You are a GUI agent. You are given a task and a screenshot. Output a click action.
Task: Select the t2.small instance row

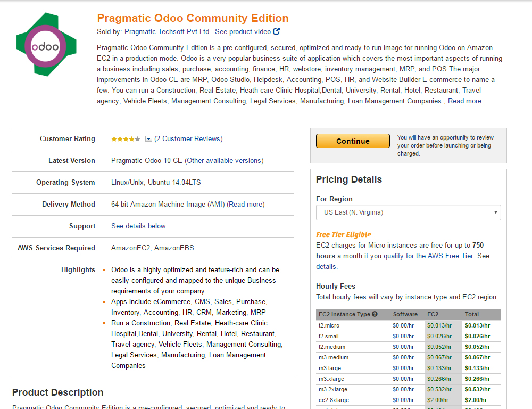tap(409, 336)
